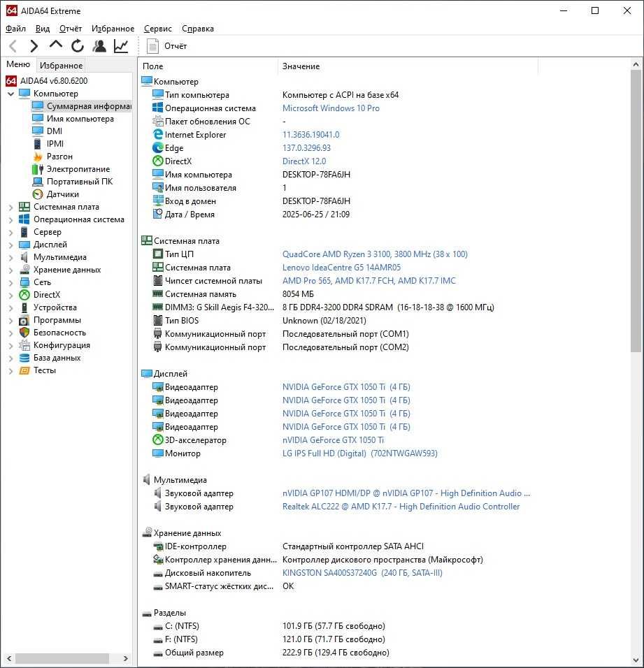The image size is (644, 668).
Task: Click the Тесты tree icon
Action: [24, 370]
